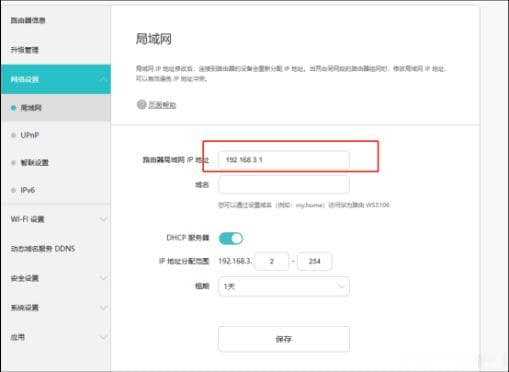Select the highlighted 网络设置 menu label

25,79
